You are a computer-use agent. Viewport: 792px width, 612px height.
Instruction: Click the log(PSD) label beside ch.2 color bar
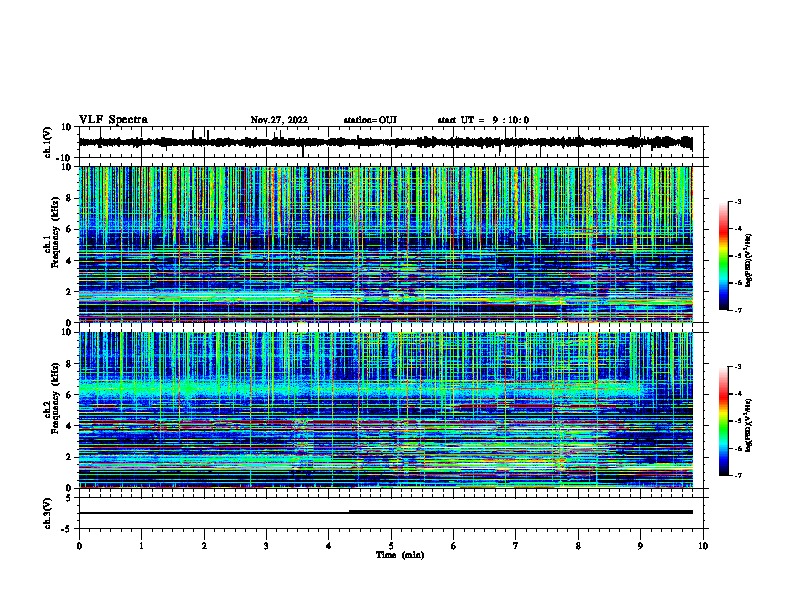(x=748, y=425)
